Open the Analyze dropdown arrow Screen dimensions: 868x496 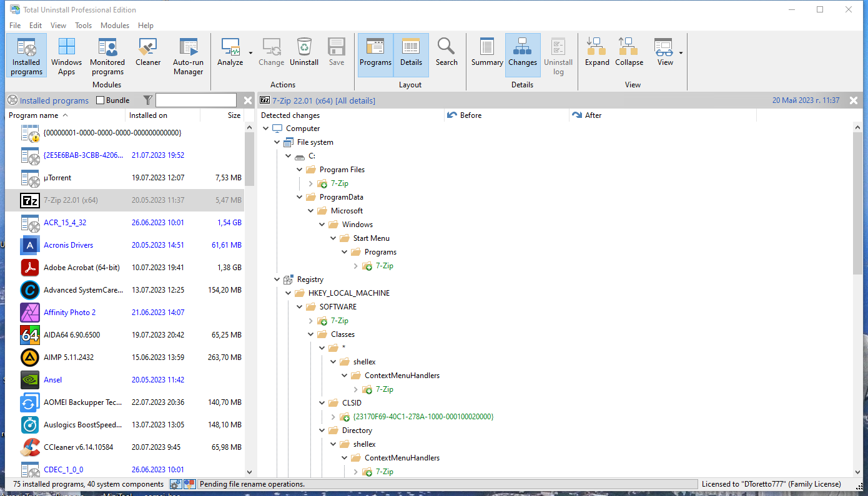[x=251, y=53]
